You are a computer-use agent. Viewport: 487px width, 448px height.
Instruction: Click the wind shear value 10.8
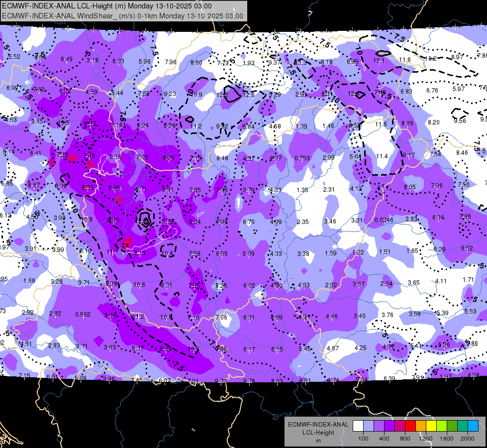87,219
